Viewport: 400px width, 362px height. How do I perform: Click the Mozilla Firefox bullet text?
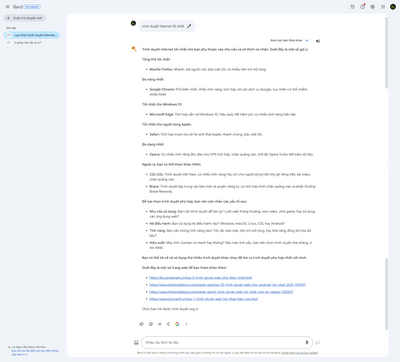pyautogui.click(x=208, y=69)
